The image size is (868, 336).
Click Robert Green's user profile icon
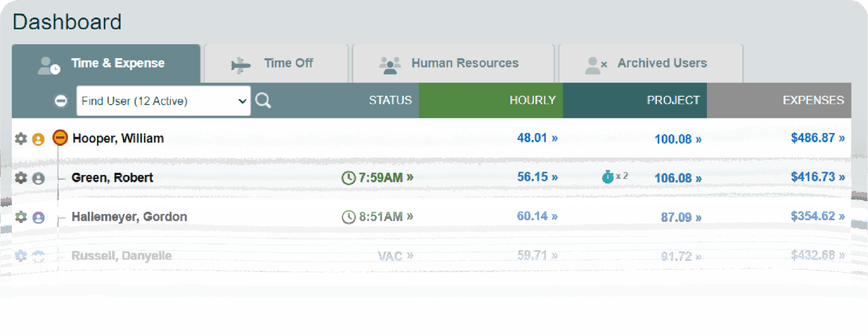click(x=37, y=177)
